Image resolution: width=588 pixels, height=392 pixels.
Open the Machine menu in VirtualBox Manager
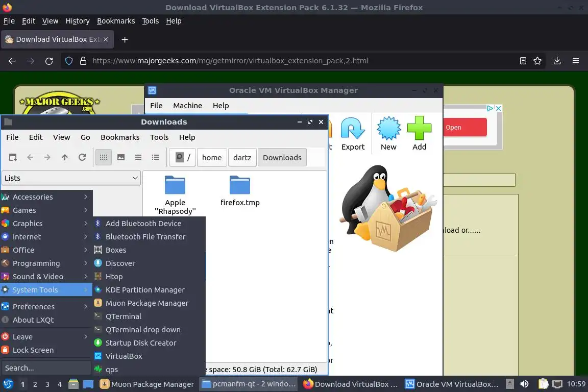tap(187, 106)
